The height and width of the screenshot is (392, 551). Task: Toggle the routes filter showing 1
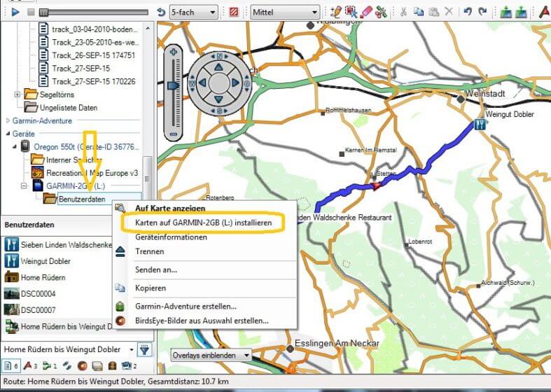pyautogui.click(x=50, y=365)
